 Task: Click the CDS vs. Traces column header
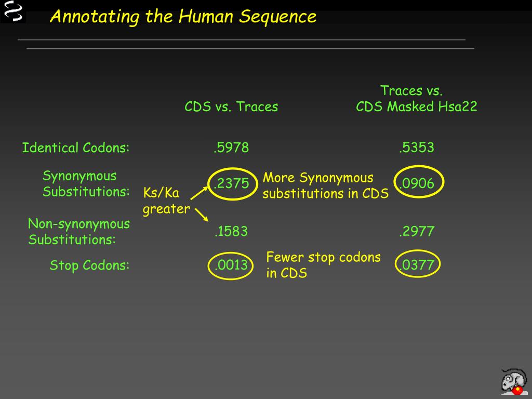[231, 107]
